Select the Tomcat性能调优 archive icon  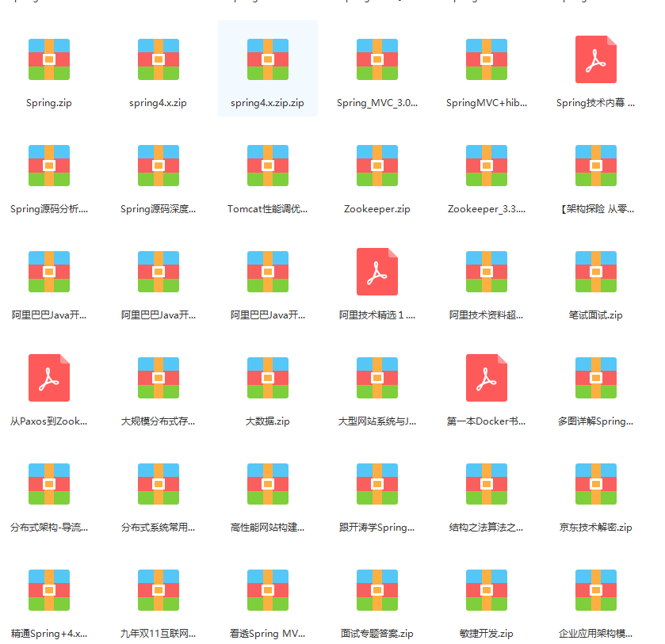[x=268, y=166]
